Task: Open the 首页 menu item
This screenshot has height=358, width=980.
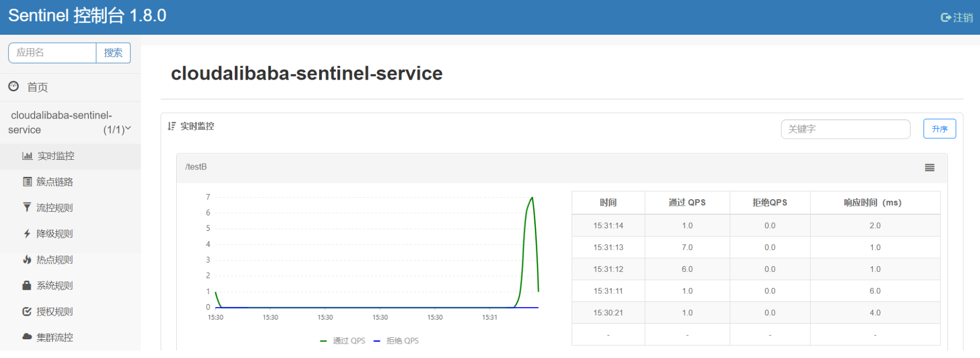Action: click(37, 87)
